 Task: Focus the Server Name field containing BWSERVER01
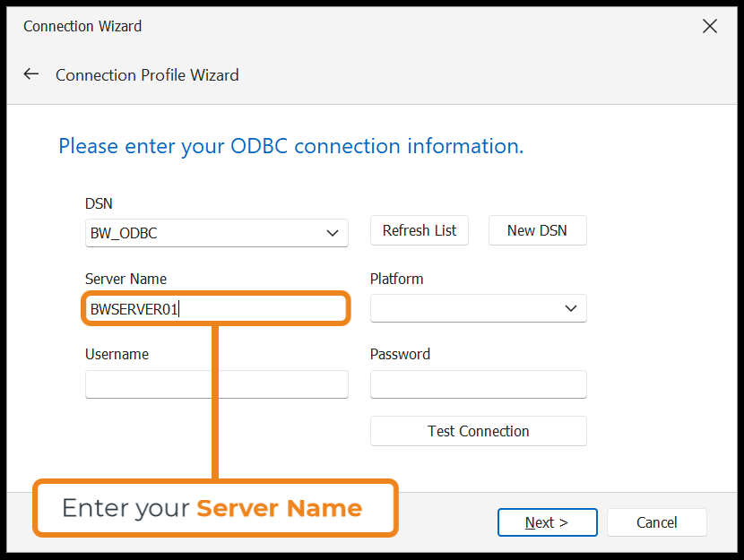pyautogui.click(x=215, y=309)
